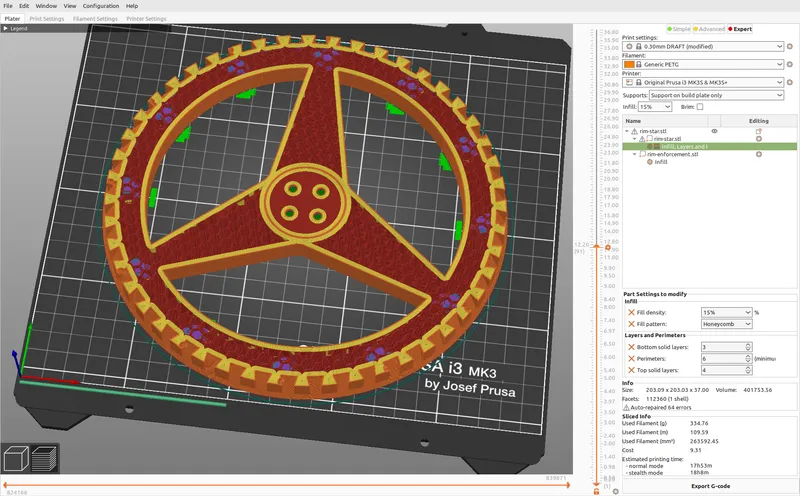Click the Auto-repaired 64 errors warning icon
This screenshot has height=496, width=800.
pos(626,407)
